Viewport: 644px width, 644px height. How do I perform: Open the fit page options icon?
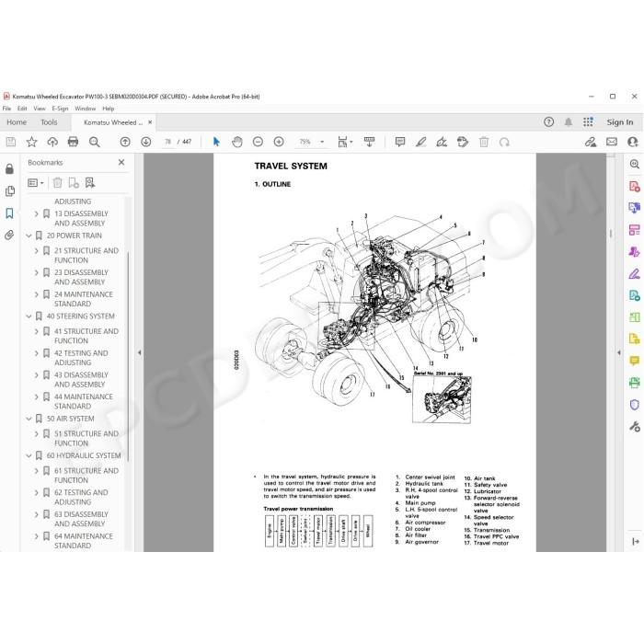pos(343,142)
